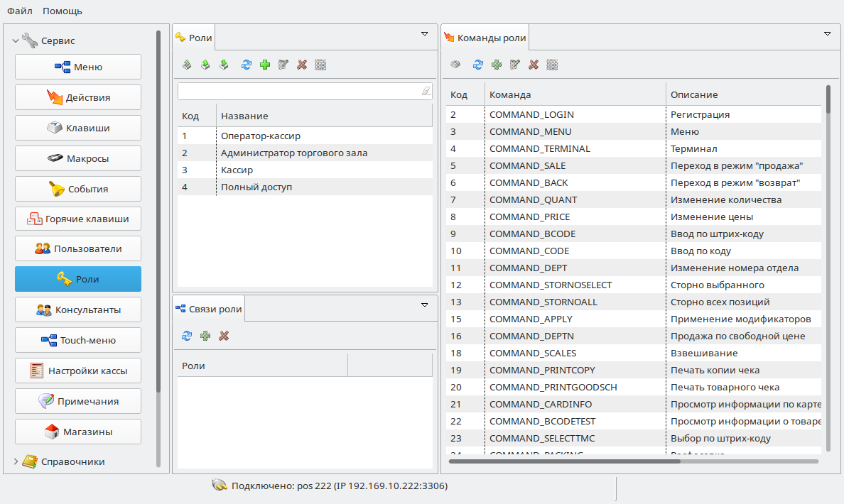Click the green plus icon in Роли toolbar
The height and width of the screenshot is (504, 844).
coord(265,65)
